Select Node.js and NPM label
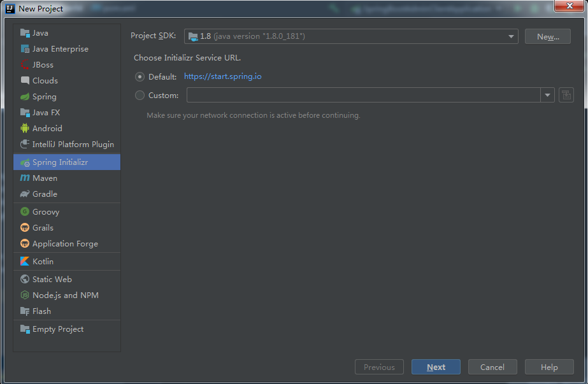Screen dimensions: 588x384 (x=66, y=295)
